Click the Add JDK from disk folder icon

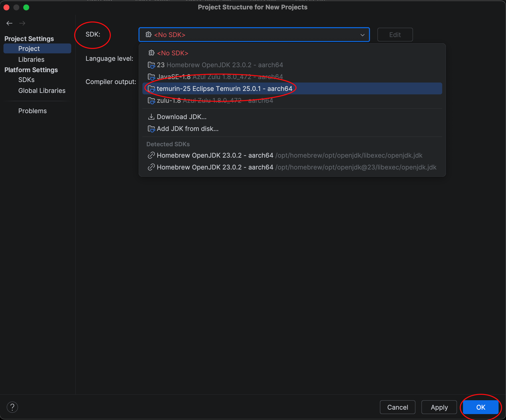point(151,129)
